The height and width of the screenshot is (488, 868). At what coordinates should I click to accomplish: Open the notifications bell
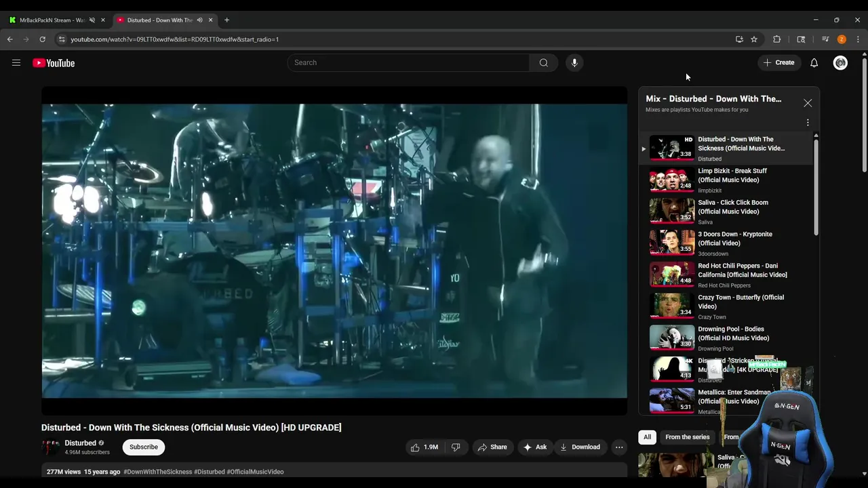click(x=814, y=62)
